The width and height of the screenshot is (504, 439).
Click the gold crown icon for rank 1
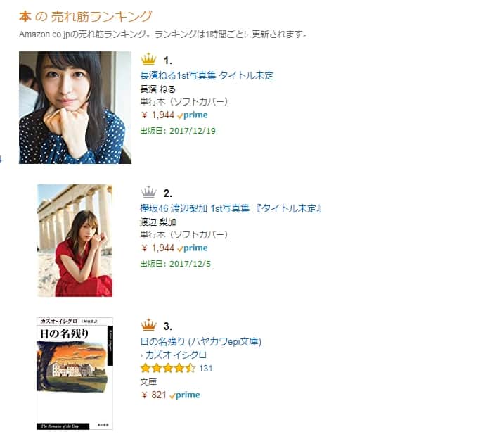pos(148,59)
